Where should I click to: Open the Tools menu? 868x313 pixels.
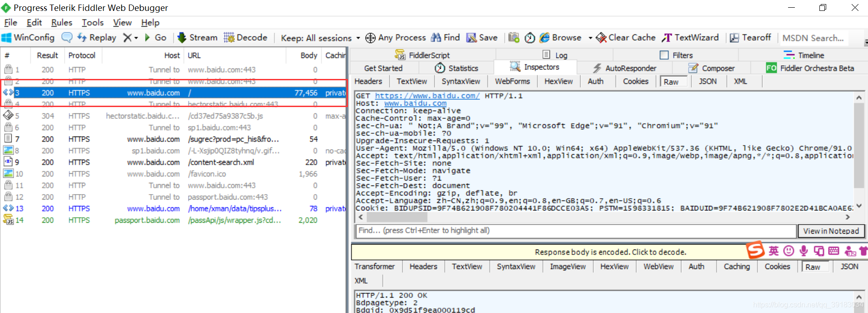click(93, 23)
